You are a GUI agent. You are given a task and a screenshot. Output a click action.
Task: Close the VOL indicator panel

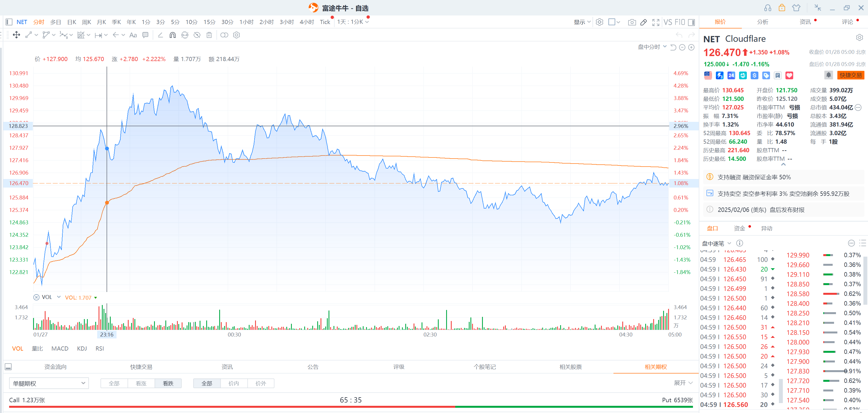(x=36, y=297)
